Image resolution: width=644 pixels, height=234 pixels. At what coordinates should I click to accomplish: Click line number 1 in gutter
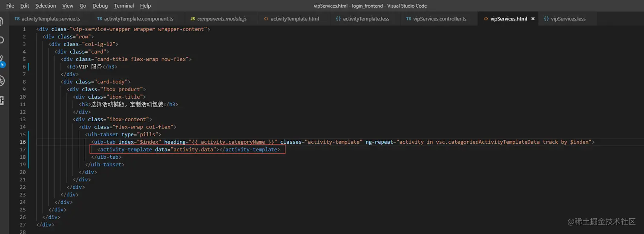[24, 29]
